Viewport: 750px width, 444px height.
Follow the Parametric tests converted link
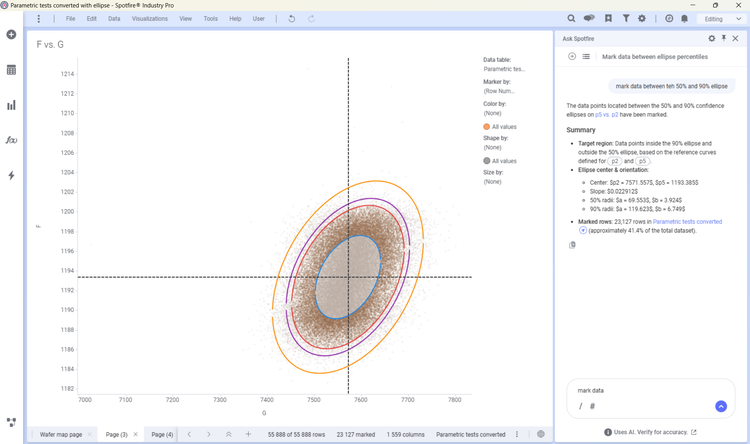tap(687, 222)
